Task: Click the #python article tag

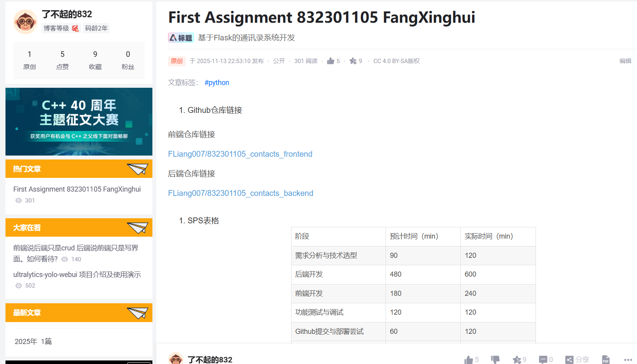Action: (x=217, y=83)
